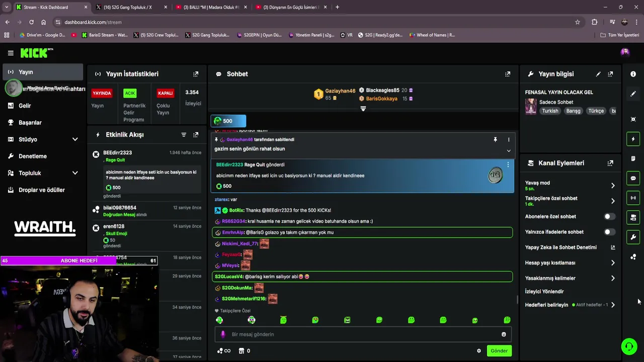Click the Türkçe tag chip
This screenshot has width=644, height=362.
(x=596, y=111)
